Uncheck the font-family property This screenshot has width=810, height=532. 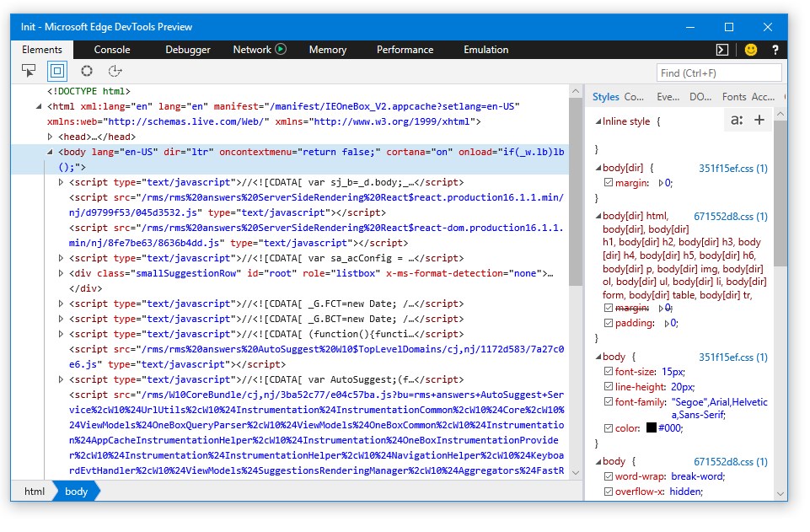tap(609, 401)
